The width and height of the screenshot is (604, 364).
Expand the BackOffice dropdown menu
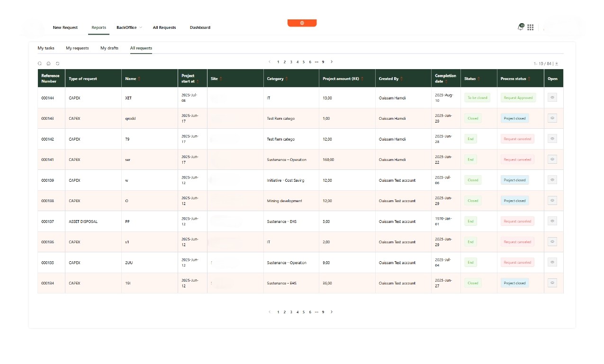click(128, 27)
